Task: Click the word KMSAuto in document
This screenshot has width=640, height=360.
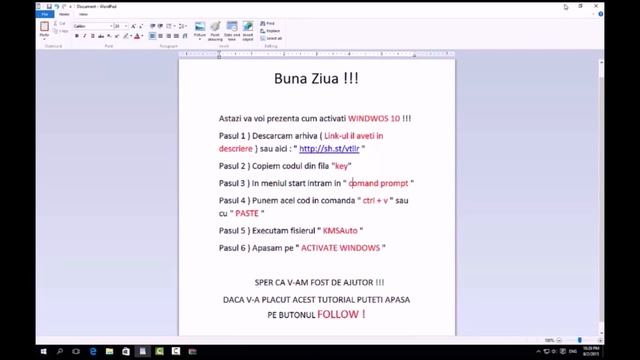Action: point(340,231)
